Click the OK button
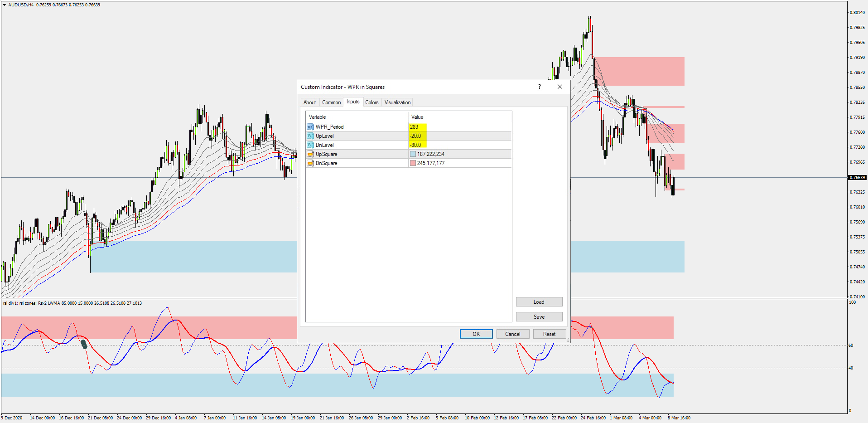Viewport: 868px width, 423px height. click(476, 334)
